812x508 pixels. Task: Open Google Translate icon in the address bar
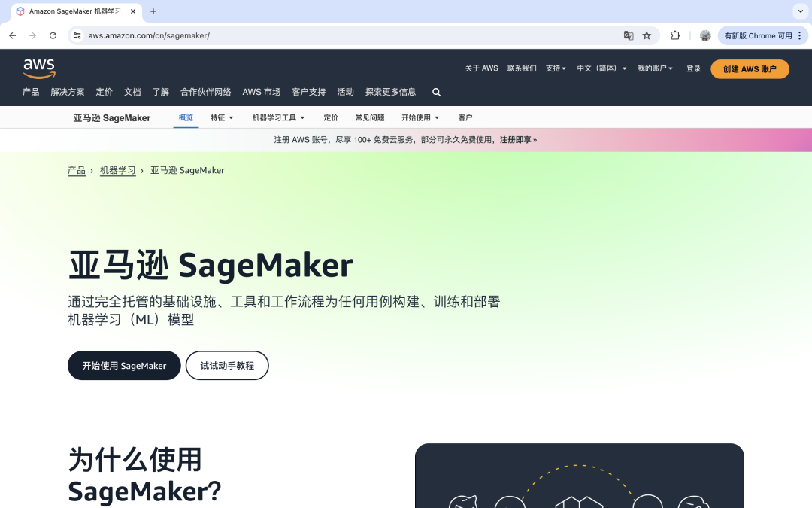[x=627, y=35]
